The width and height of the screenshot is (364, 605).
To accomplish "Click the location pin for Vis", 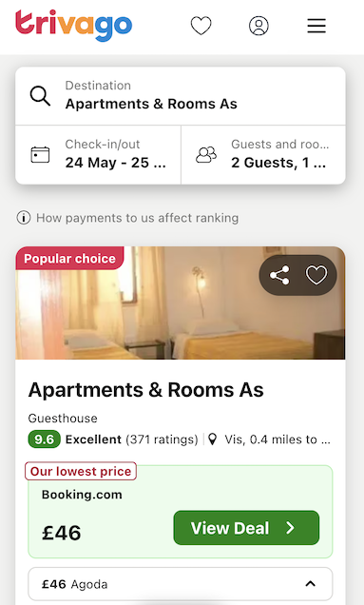I will click(213, 439).
